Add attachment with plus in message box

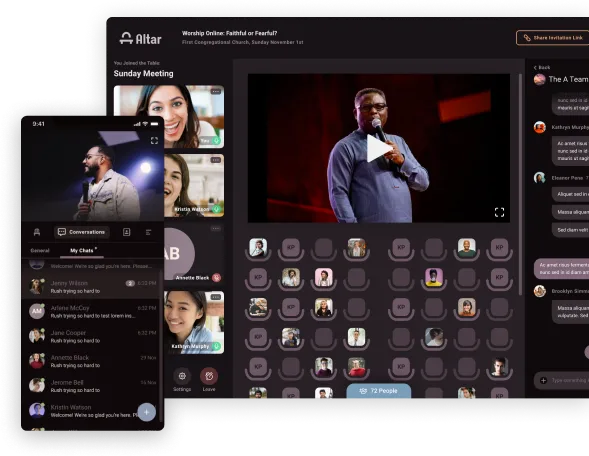[x=543, y=381]
